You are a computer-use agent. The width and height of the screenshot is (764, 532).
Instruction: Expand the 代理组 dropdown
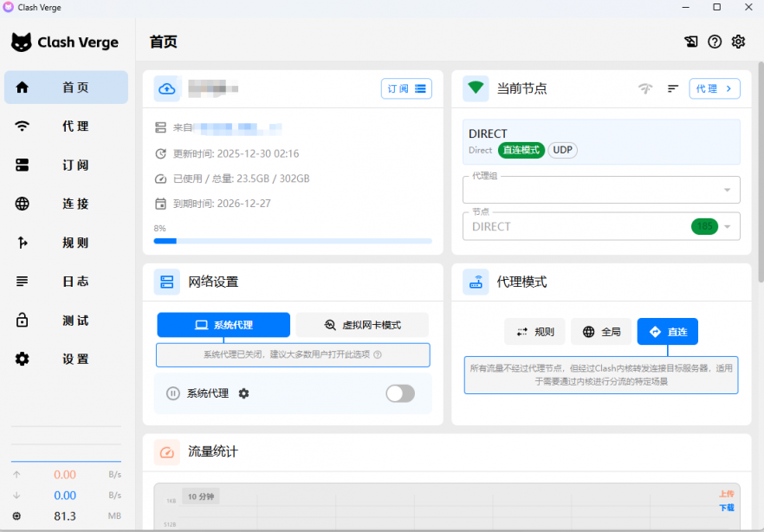pos(601,190)
